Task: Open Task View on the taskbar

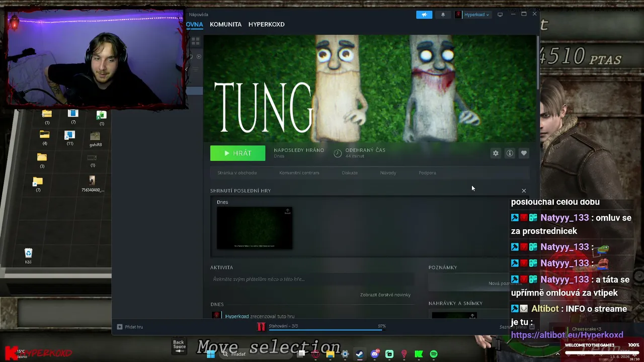Action: [x=301, y=354]
